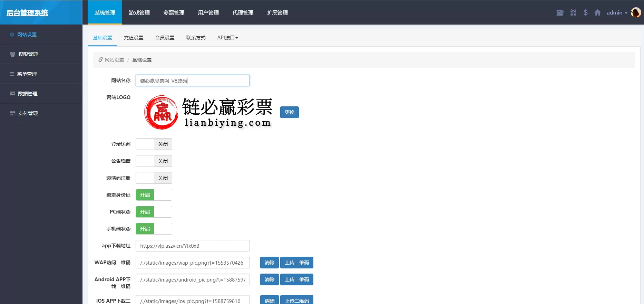Click the dollar sign icon
This screenshot has height=304, width=644.
click(x=586, y=12)
